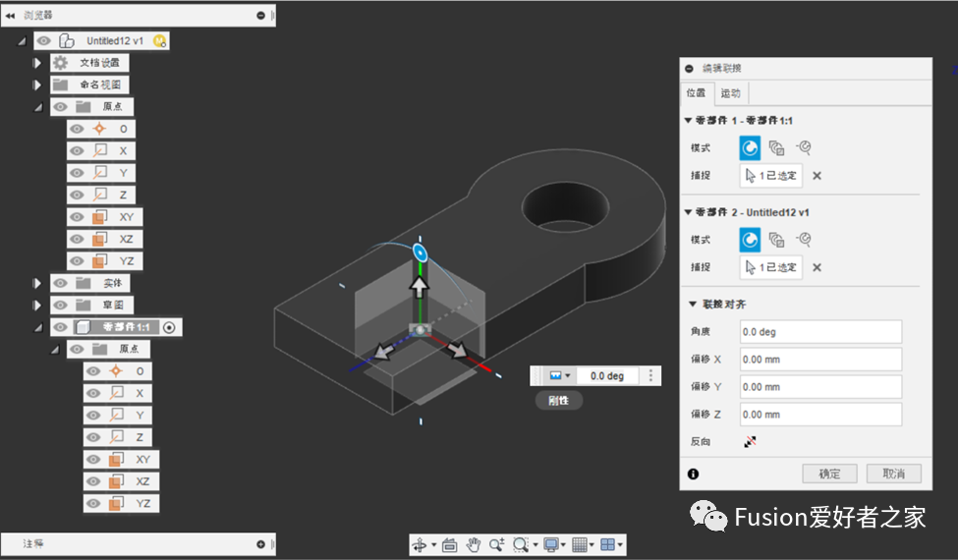Click the document icon next to Untitled12 v1

coord(67,41)
